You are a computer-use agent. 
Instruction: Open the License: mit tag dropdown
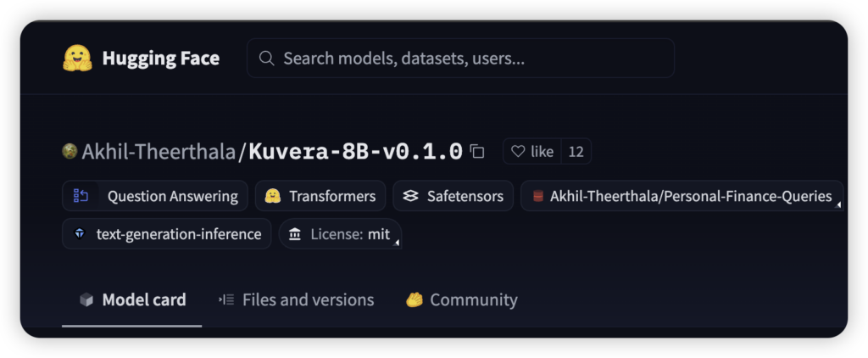pos(341,234)
